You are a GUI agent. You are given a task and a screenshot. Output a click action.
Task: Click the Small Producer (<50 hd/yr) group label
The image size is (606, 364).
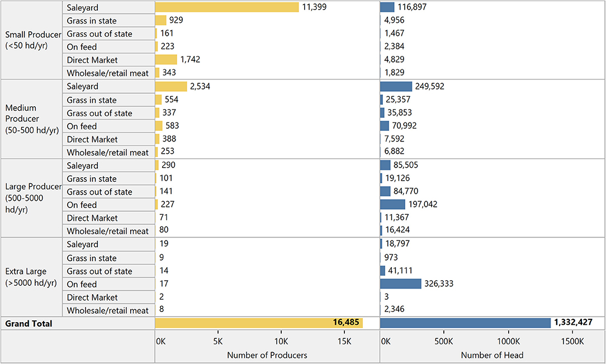coord(33,40)
